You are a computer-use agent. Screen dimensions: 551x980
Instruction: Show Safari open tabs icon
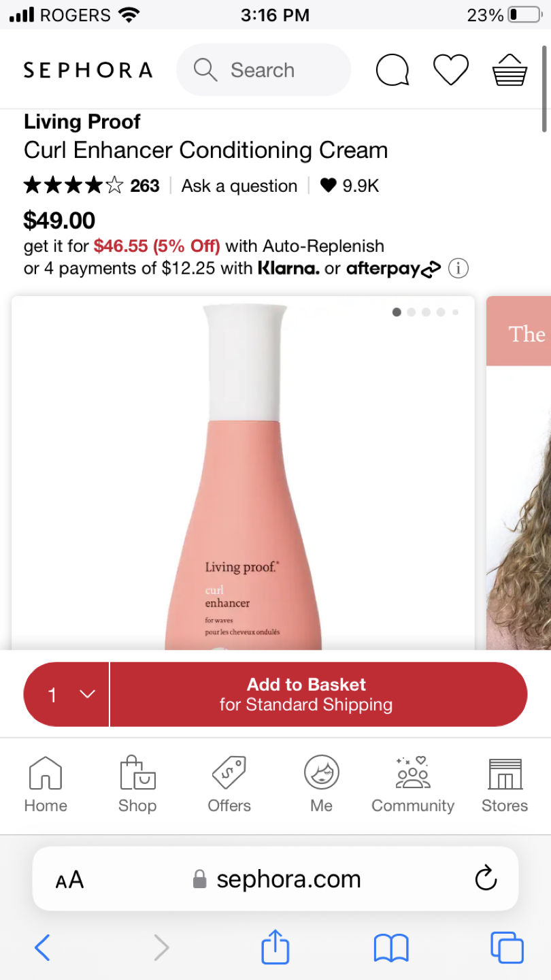pos(507,947)
